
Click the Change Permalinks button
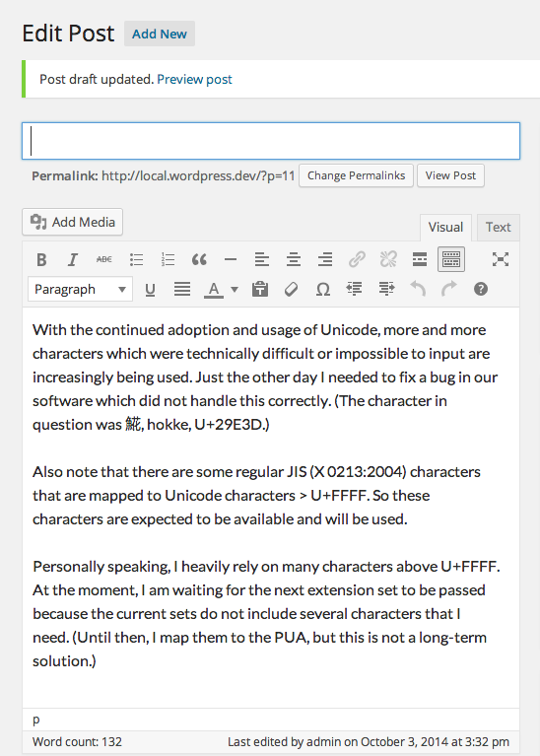(357, 175)
